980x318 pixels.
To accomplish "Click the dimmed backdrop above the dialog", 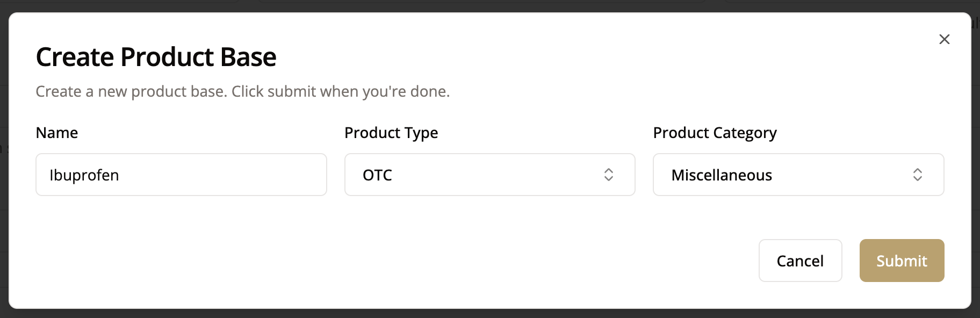I will [x=484, y=5].
